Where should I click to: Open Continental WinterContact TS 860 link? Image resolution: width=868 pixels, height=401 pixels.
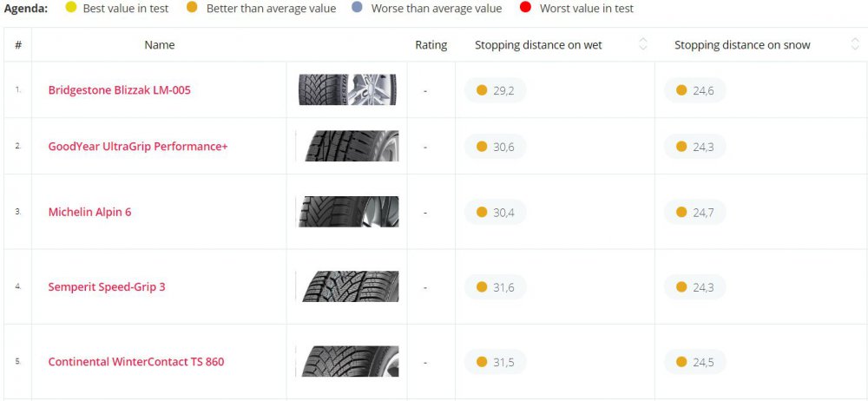135,362
